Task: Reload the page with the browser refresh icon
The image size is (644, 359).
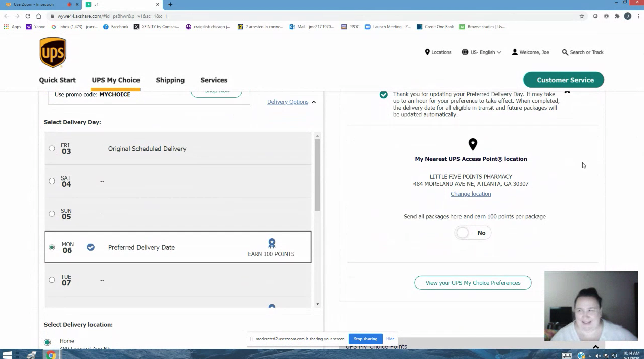Action: 28,16
